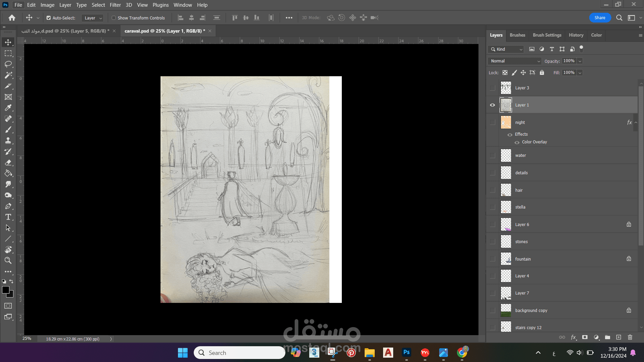The image size is (644, 362).
Task: Click the delete layer trash icon
Action: tap(630, 337)
